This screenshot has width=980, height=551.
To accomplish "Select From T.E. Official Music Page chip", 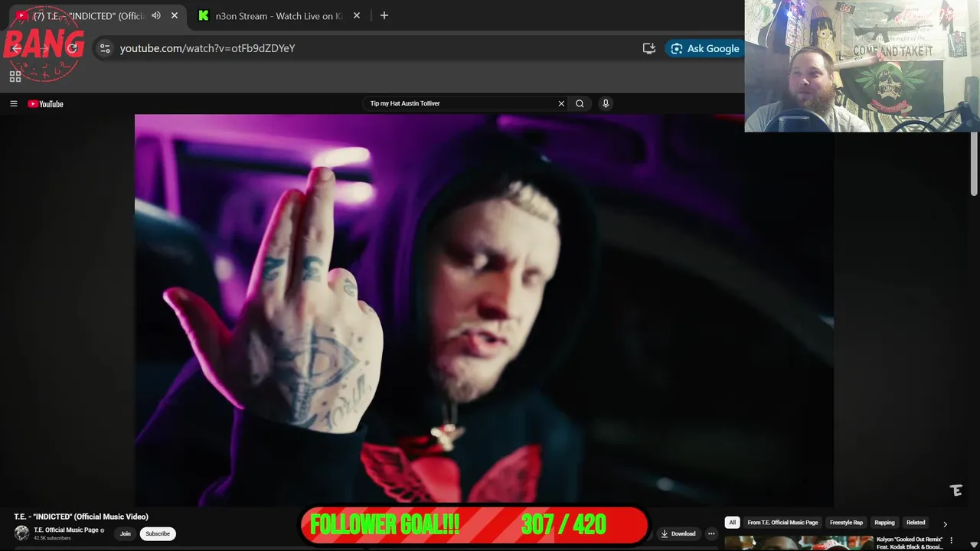I will (782, 523).
